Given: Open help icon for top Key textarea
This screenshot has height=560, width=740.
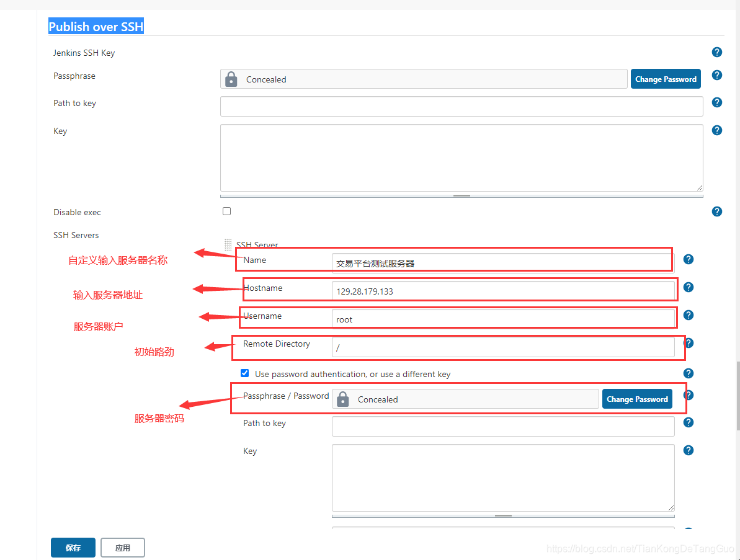Looking at the screenshot, I should 716,130.
